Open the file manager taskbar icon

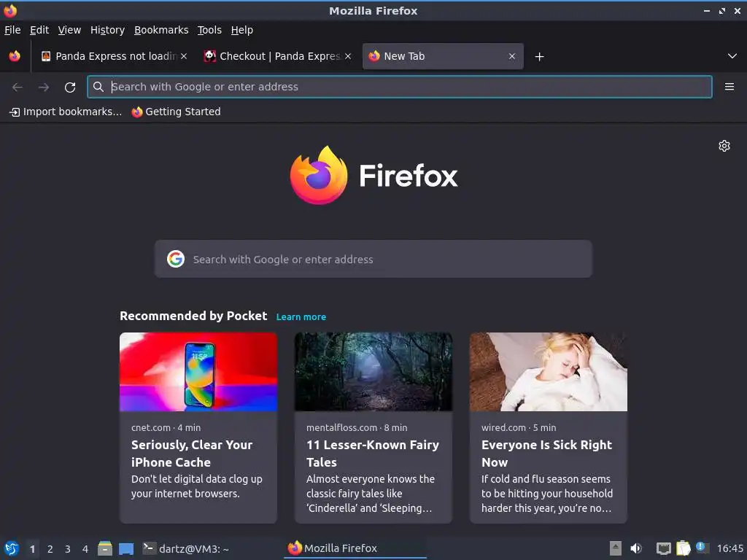click(x=105, y=548)
